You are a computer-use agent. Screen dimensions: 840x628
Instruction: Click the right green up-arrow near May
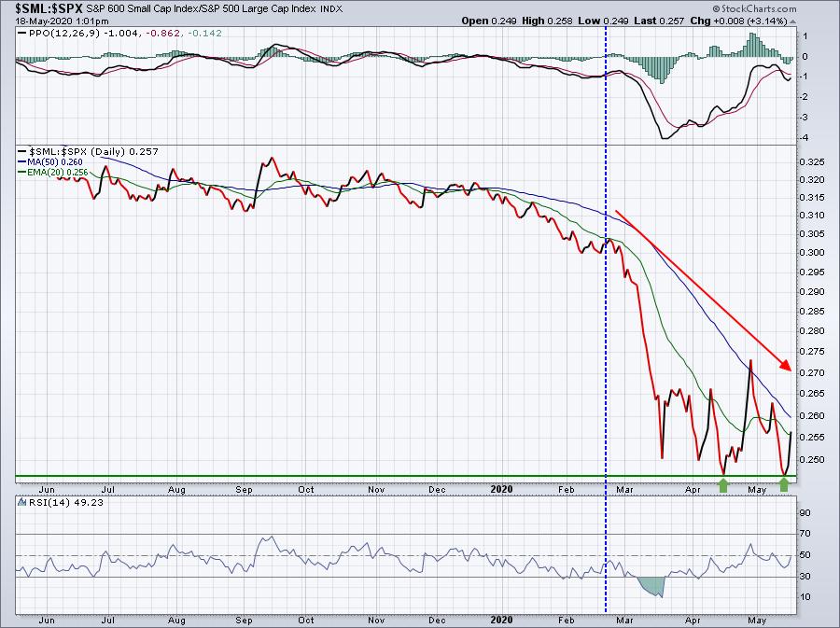[x=784, y=483]
